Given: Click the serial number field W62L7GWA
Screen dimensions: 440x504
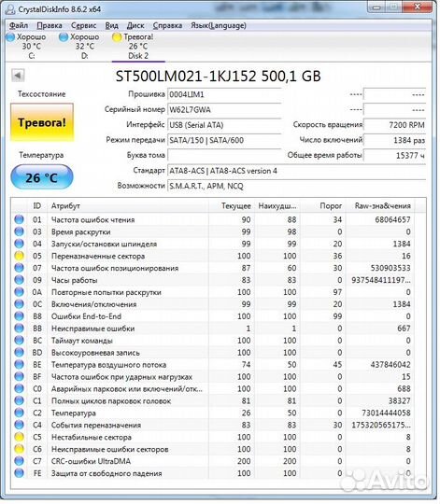Looking at the screenshot, I should tap(224, 109).
